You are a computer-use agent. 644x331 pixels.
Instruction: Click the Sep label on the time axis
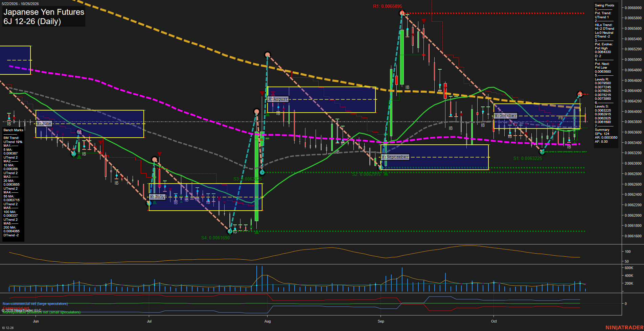coord(381,321)
